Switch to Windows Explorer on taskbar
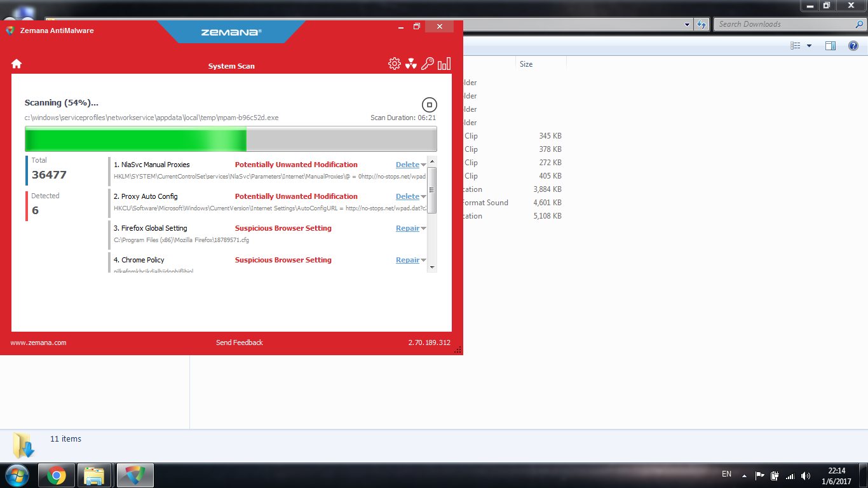 click(95, 475)
